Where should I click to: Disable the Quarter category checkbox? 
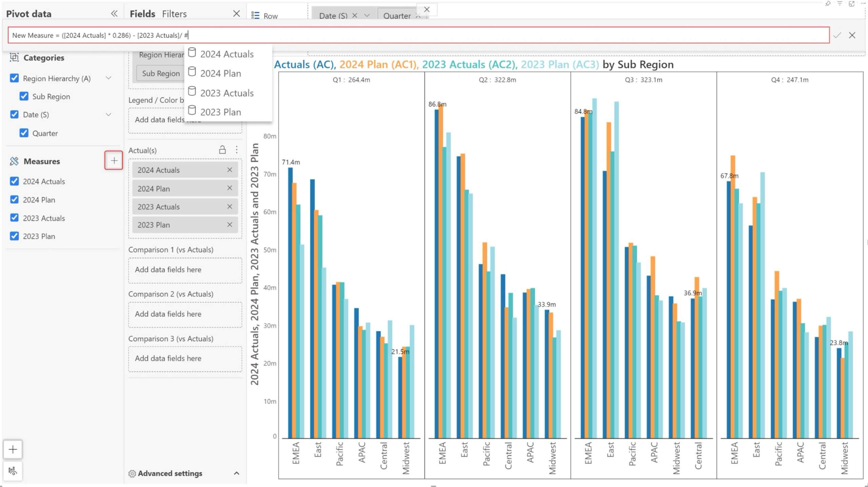24,133
